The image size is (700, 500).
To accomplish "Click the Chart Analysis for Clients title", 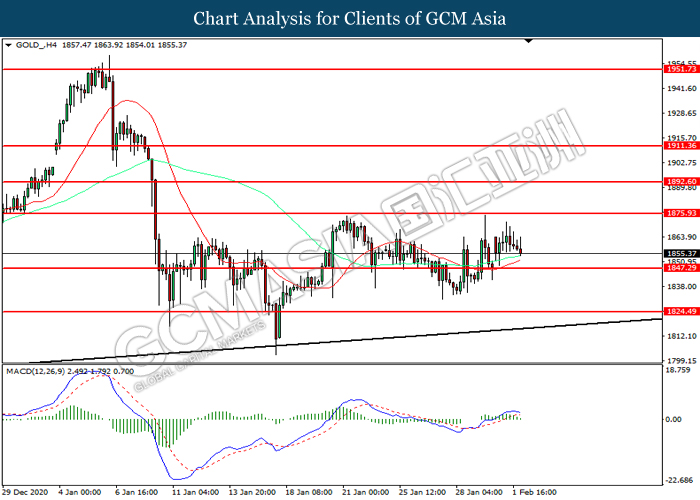I will 350,19.
